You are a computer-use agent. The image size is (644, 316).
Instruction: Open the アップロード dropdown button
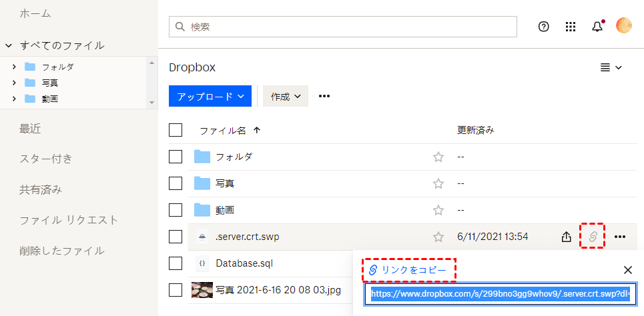pyautogui.click(x=210, y=96)
